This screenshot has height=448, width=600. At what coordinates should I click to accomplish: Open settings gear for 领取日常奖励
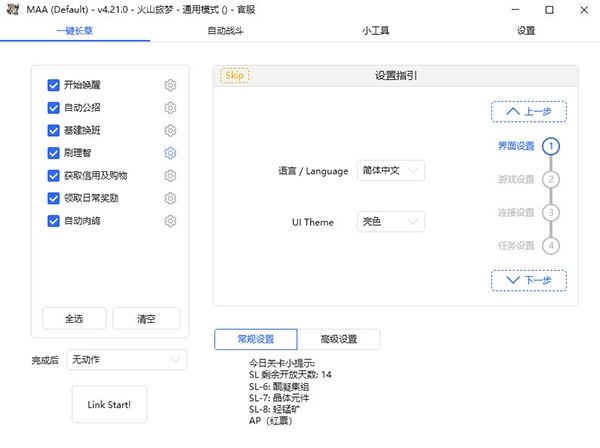coord(170,198)
